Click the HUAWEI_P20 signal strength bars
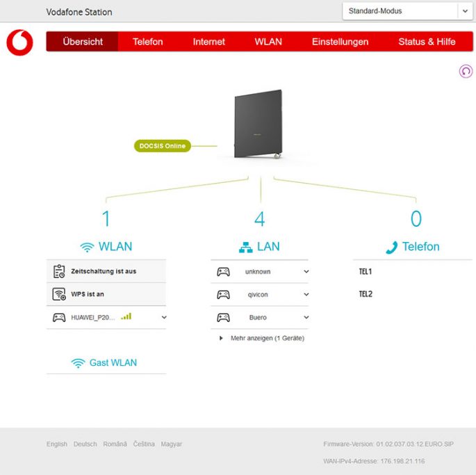Screen dimensions: 476x475 click(126, 316)
